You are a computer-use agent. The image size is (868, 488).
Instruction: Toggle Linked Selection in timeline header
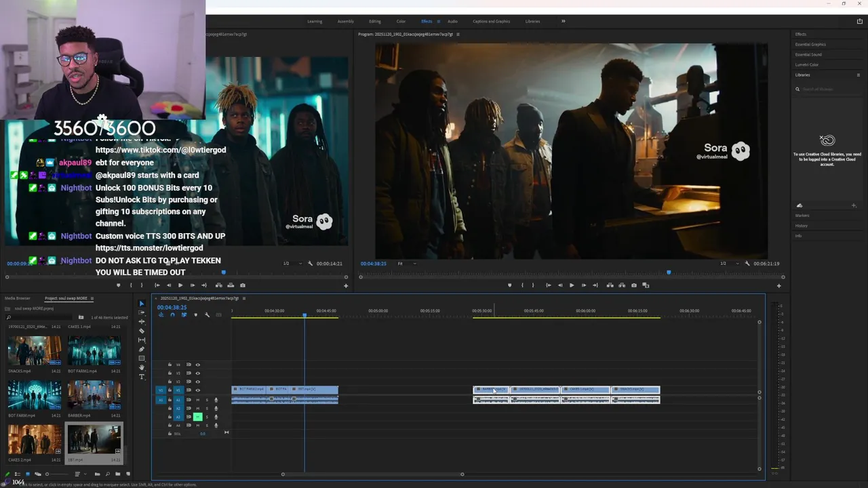(x=184, y=314)
